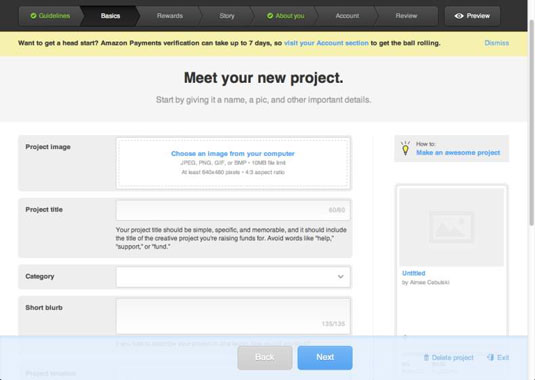535x380 pixels.
Task: Click the eye icon in the Preview button
Action: (x=459, y=16)
